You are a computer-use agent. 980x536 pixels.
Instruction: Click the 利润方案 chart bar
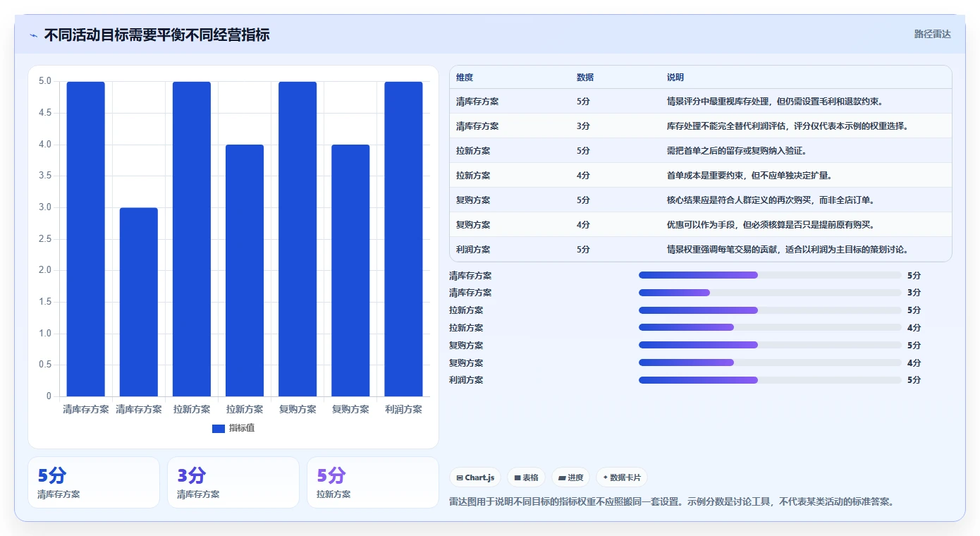[403, 239]
